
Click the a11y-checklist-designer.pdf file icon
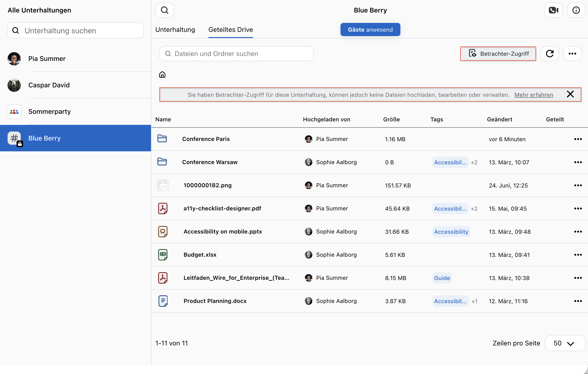click(x=163, y=208)
